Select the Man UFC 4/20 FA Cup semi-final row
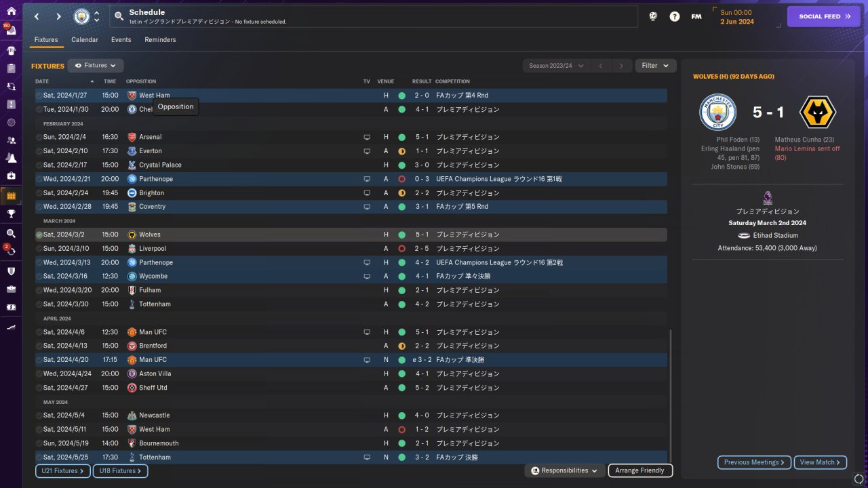 pyautogui.click(x=351, y=360)
